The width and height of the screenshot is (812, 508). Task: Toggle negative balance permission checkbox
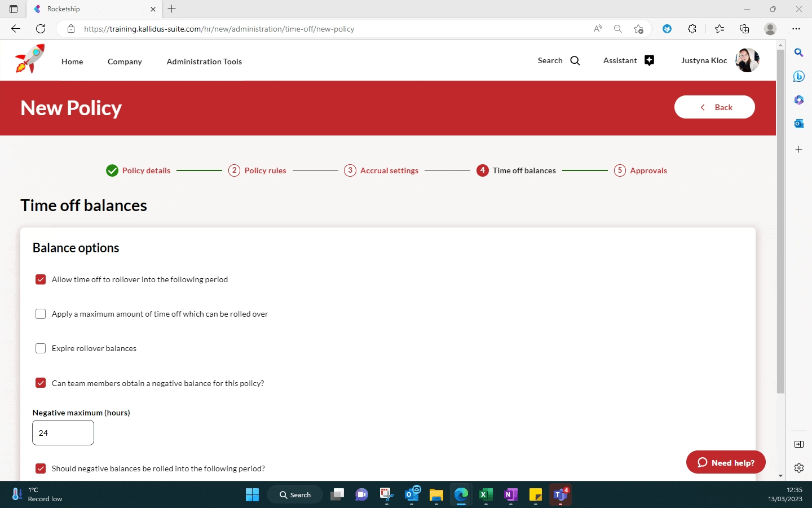41,383
